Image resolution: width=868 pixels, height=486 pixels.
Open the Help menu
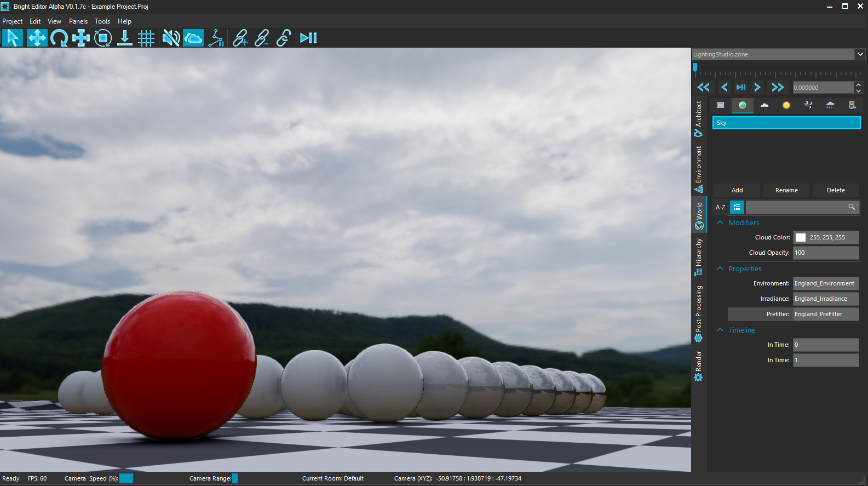tap(124, 21)
